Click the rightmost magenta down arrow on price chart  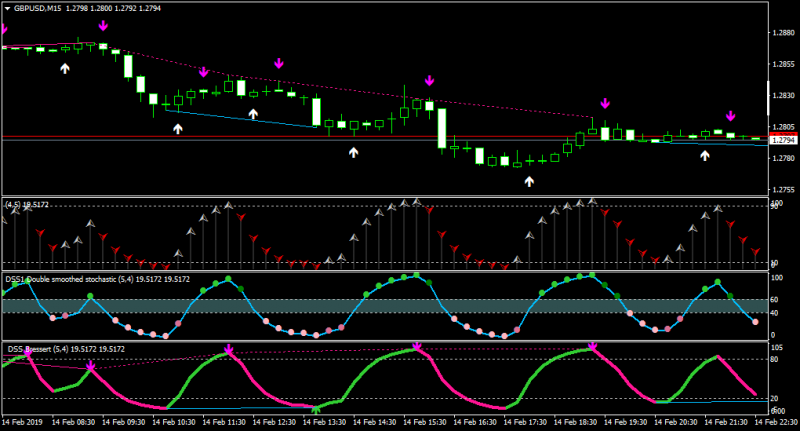(x=731, y=116)
